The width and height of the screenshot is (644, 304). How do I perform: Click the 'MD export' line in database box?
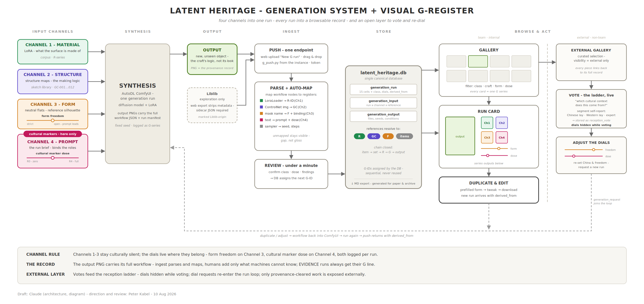point(383,184)
